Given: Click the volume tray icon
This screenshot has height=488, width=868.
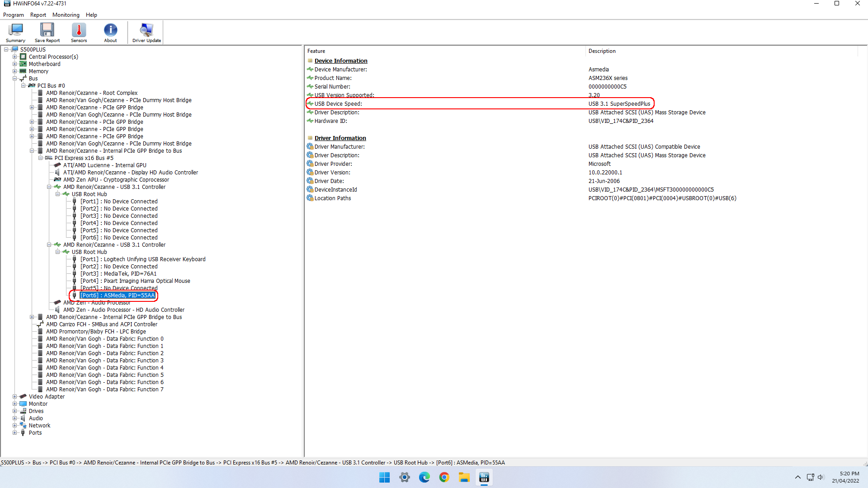Looking at the screenshot, I should coord(821,477).
